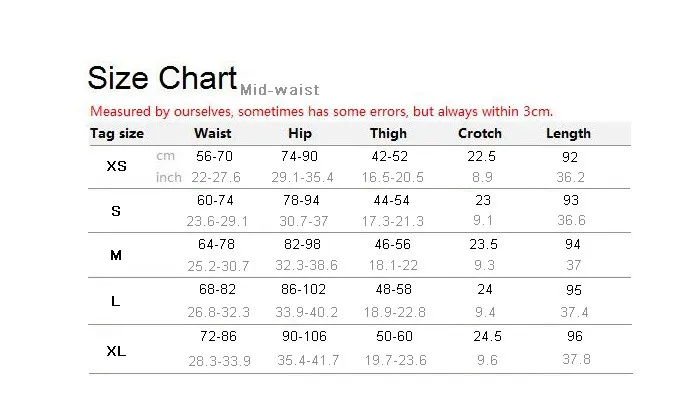Image resolution: width=700 pixels, height=406 pixels.
Task: Select the L tag size row label
Action: (116, 301)
